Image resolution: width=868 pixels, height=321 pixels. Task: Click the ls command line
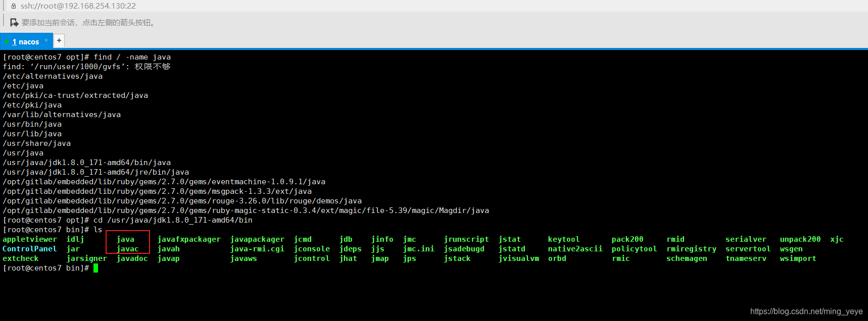point(53,230)
